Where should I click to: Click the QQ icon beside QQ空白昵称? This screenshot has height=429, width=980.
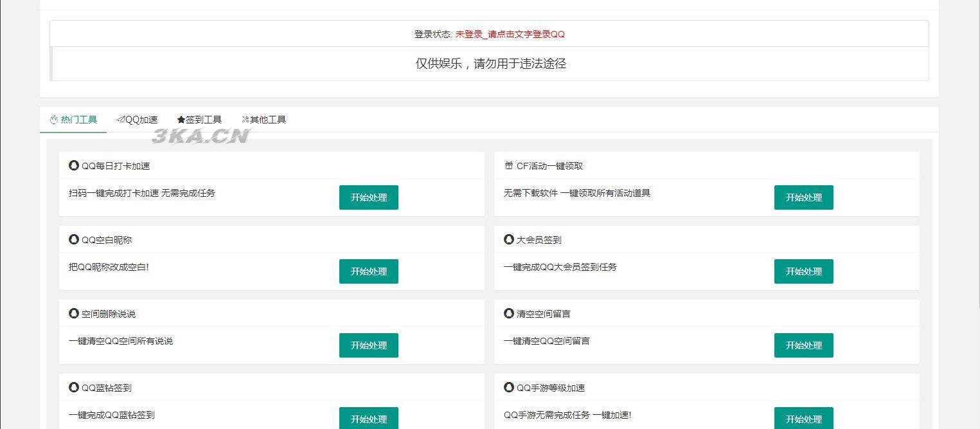[73, 239]
